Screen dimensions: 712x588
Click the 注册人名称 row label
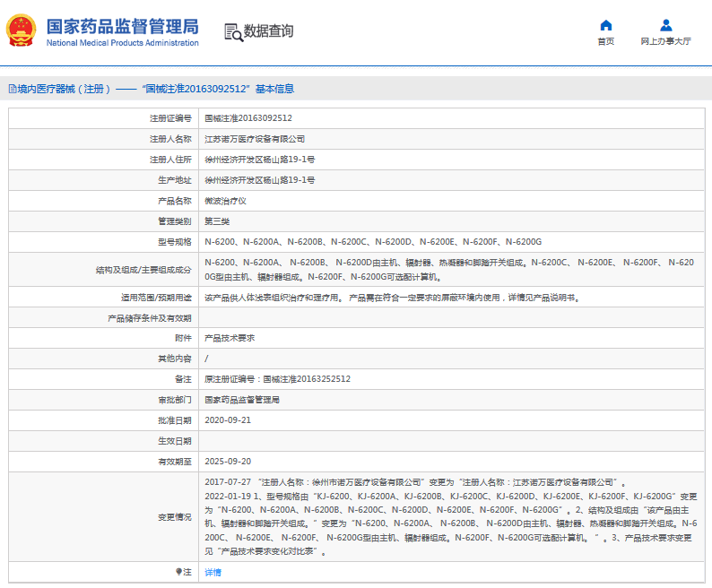click(x=170, y=139)
